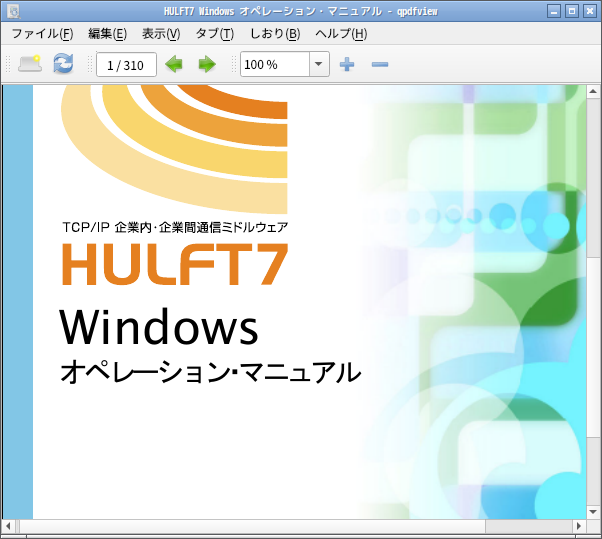Click the TCP/IP 企業内・企業間通信ミドルウェア text
Image resolution: width=602 pixels, height=539 pixels.
(175, 227)
